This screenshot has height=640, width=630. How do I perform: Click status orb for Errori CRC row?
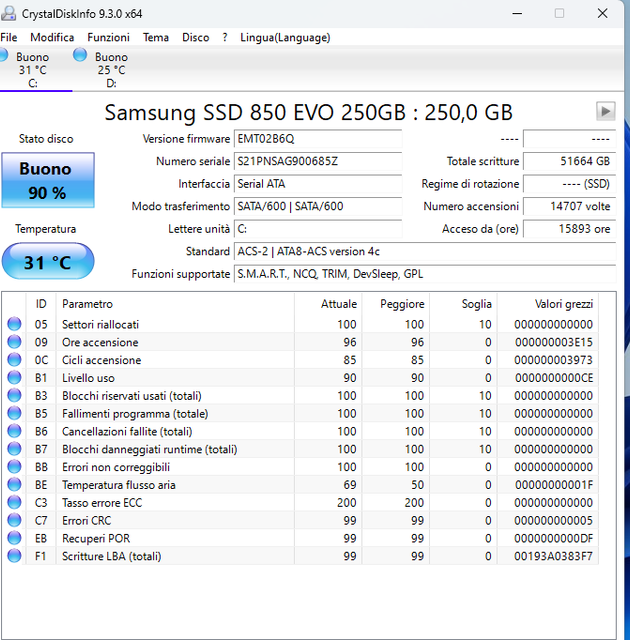[14, 520]
